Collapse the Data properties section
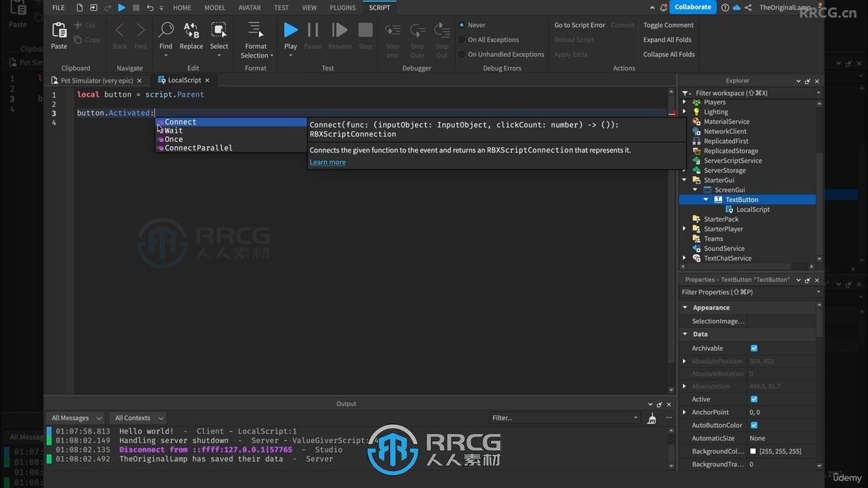This screenshot has width=868, height=488. (685, 334)
